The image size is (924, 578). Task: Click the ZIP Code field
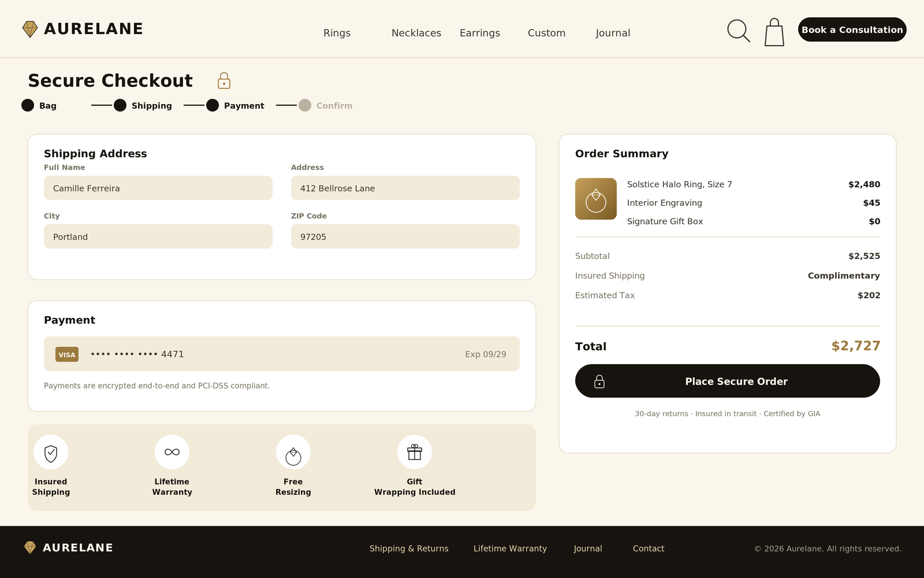[405, 236]
